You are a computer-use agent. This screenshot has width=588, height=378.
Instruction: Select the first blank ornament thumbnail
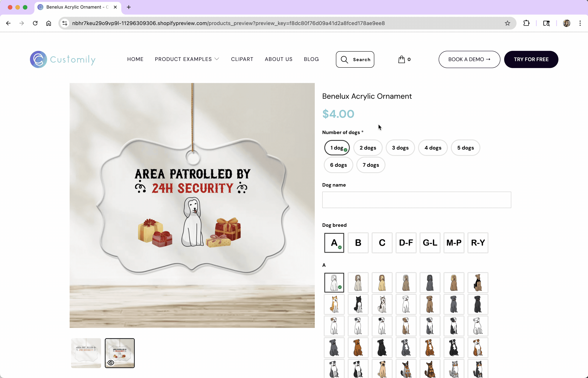click(86, 353)
